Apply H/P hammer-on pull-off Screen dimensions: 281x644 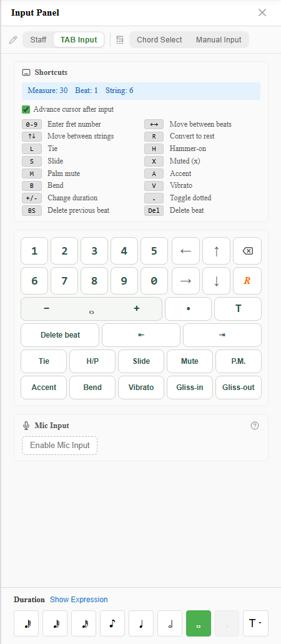tap(92, 361)
